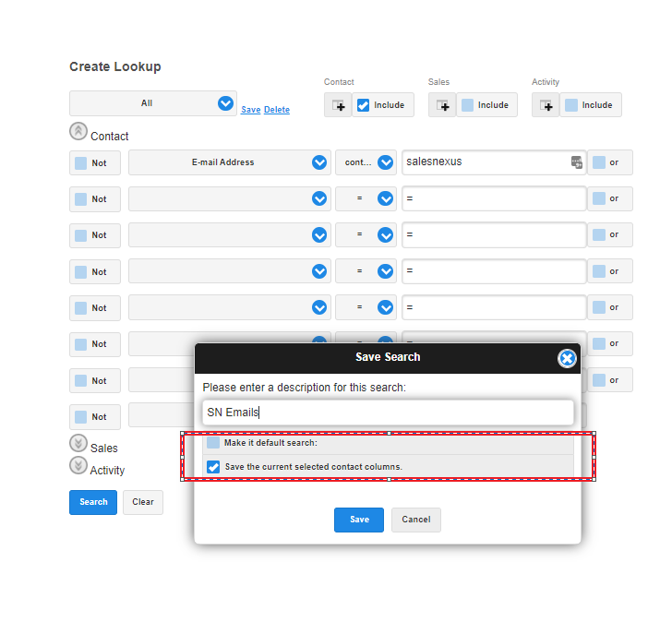Check the Sales Include checkbox
The image size is (672, 622).
[467, 105]
